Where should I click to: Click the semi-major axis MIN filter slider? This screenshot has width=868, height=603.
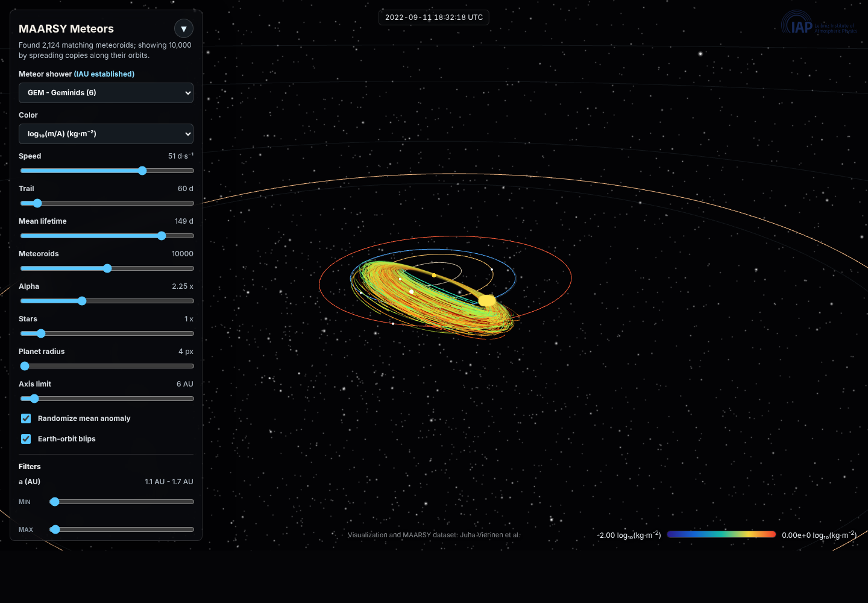pos(122,502)
